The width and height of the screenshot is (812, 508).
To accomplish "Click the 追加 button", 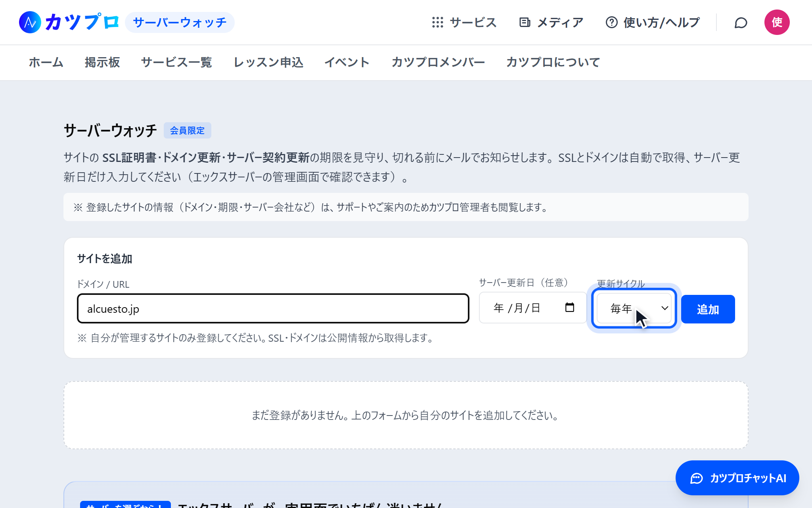I will click(x=708, y=309).
